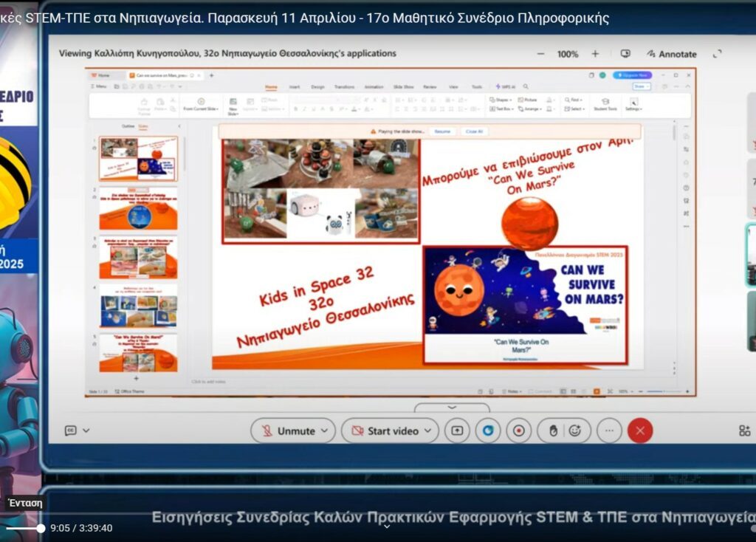The width and height of the screenshot is (756, 542).
Task: Toggle the closed captions CC icon
Action: [70, 430]
